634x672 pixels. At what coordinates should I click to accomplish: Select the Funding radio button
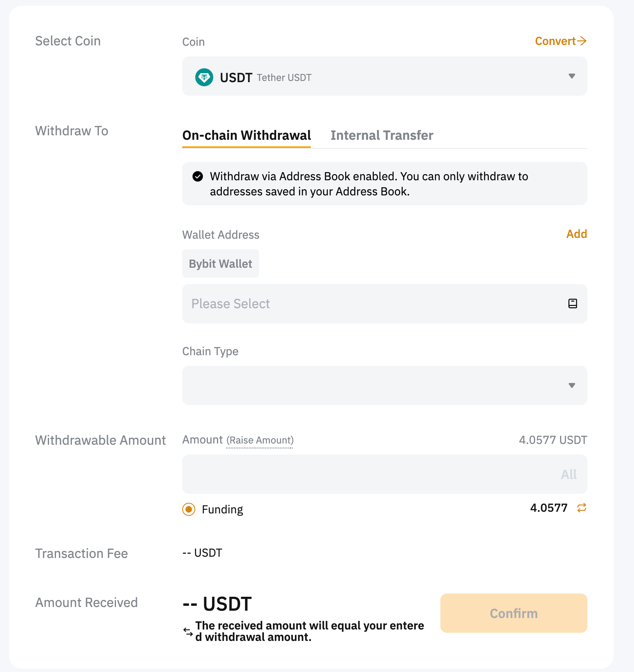[189, 509]
